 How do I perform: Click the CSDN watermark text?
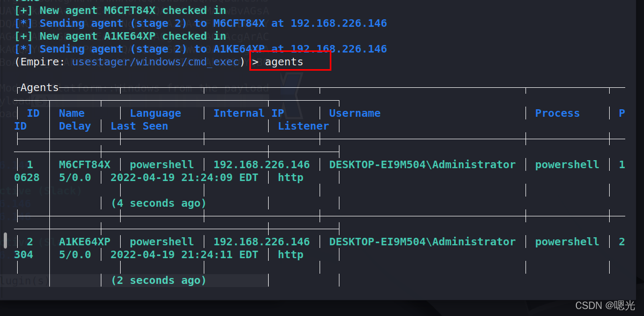point(605,305)
